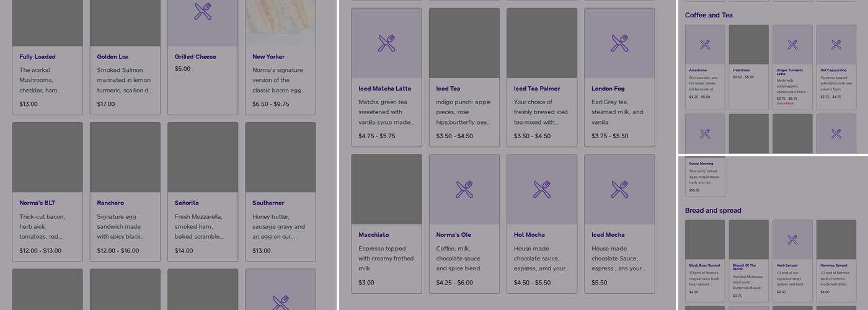868x310 pixels.
Task: Click the London Fog Earl Grey description
Action: tap(618, 112)
